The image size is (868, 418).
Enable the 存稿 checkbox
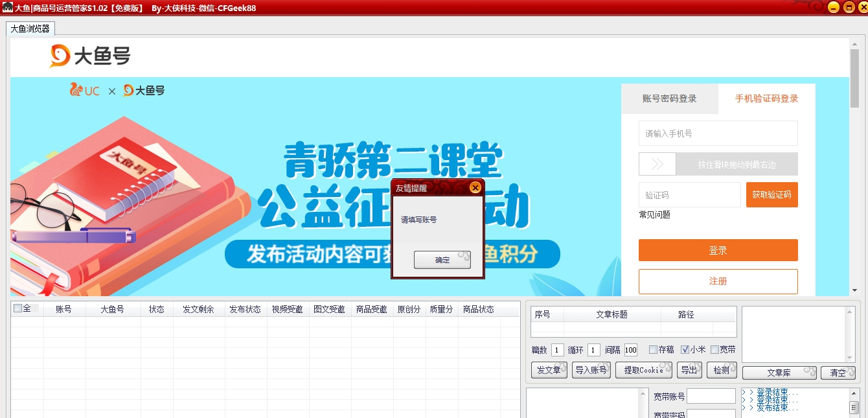pos(653,350)
